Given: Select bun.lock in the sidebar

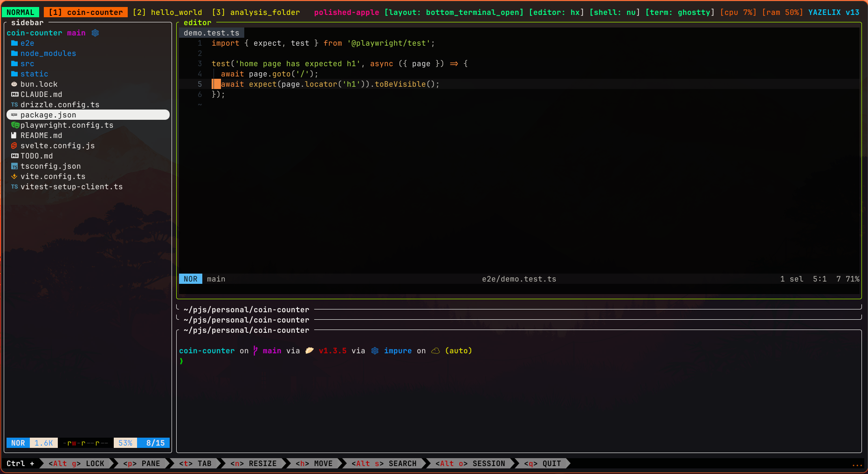Looking at the screenshot, I should pyautogui.click(x=39, y=84).
